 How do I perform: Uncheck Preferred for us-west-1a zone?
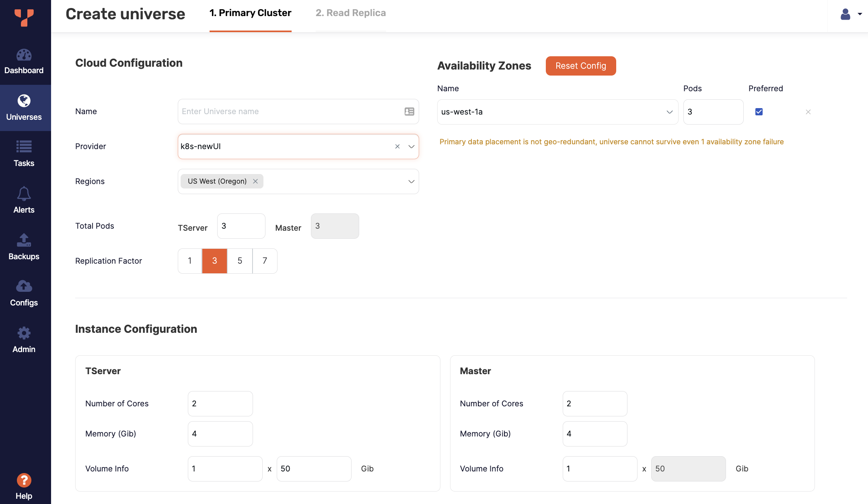pos(759,112)
